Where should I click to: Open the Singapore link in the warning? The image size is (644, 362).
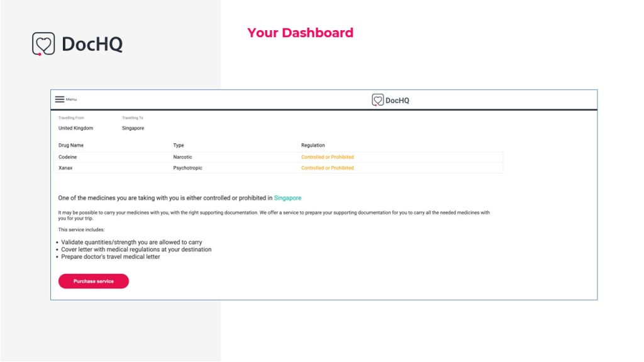coord(287,198)
